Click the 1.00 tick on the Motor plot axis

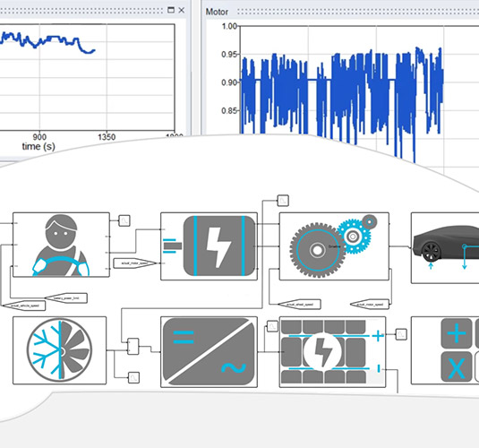point(229,26)
